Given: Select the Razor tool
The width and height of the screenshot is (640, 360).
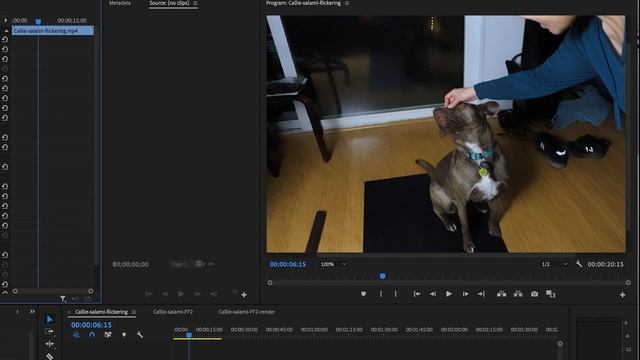Looking at the screenshot, I should coord(49,356).
